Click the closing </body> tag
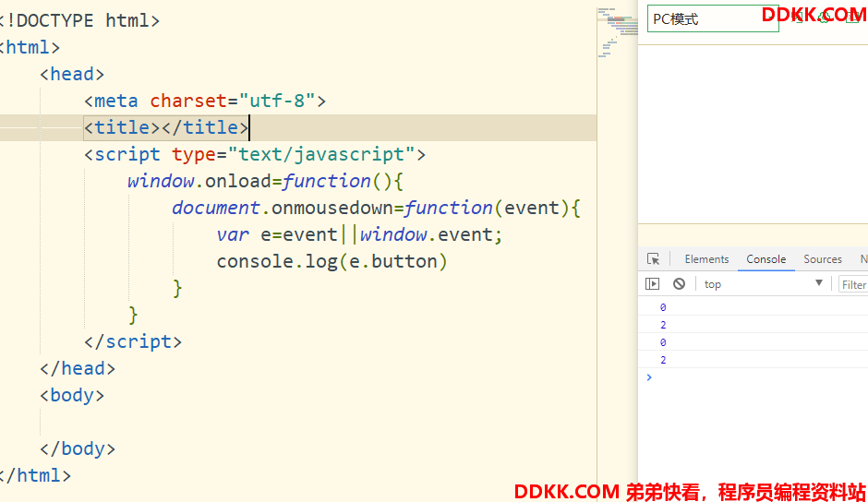Viewport: 868px width, 502px height. point(78,448)
